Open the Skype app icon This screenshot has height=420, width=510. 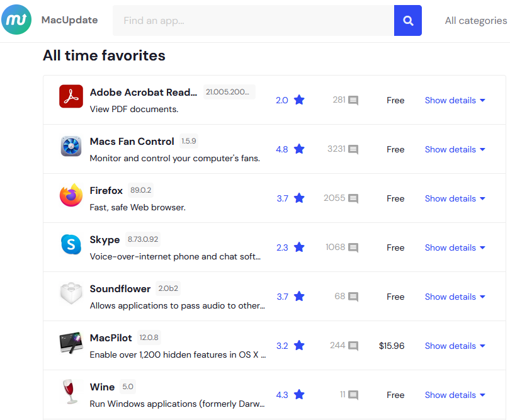click(71, 244)
